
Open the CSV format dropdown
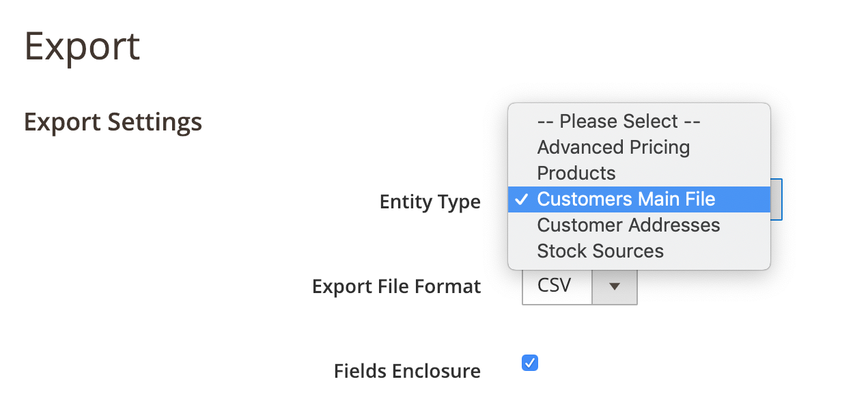coord(579,286)
